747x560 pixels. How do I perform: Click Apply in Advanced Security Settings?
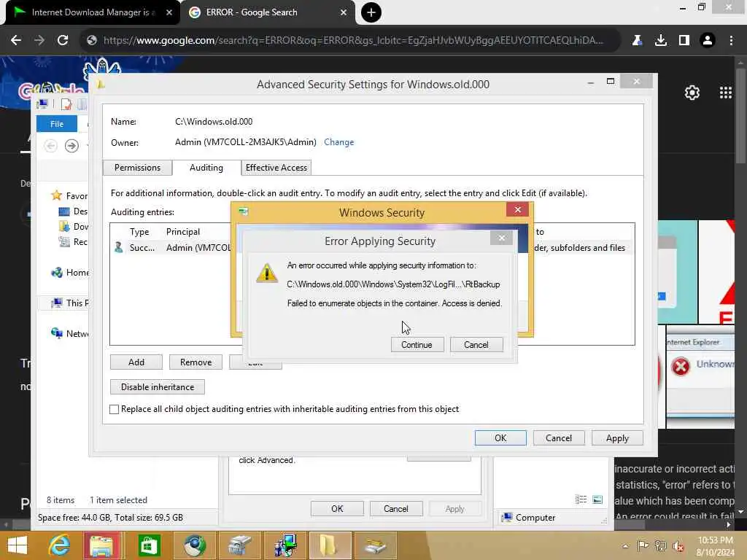click(x=617, y=438)
